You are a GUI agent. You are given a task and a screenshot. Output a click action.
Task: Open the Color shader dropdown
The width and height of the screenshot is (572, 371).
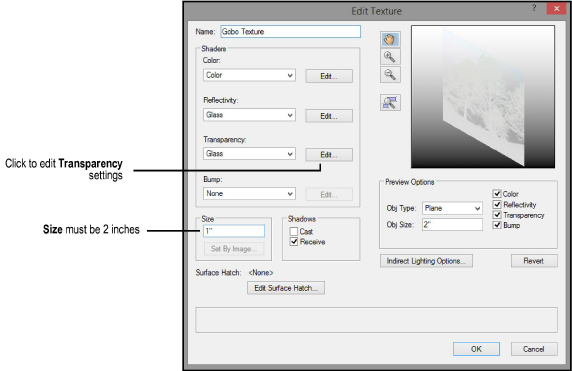tap(249, 75)
